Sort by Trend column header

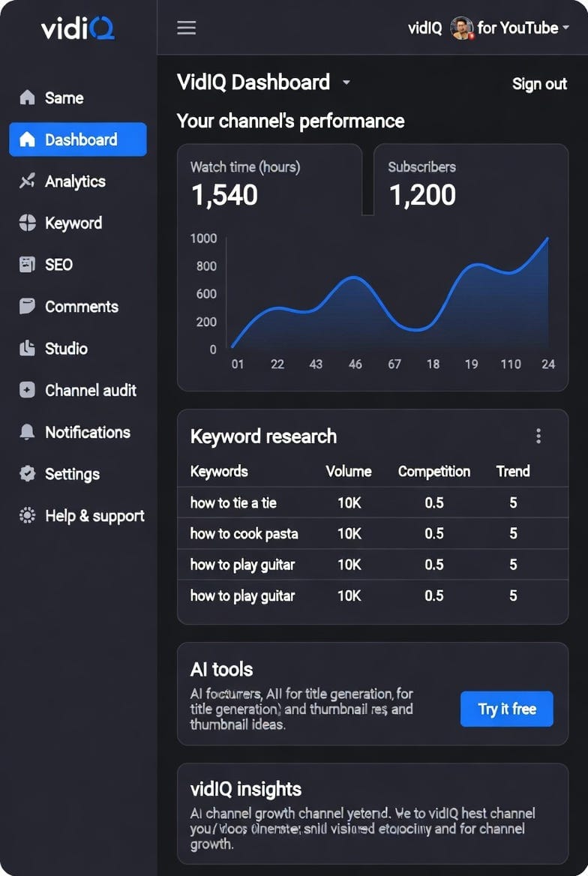[513, 471]
